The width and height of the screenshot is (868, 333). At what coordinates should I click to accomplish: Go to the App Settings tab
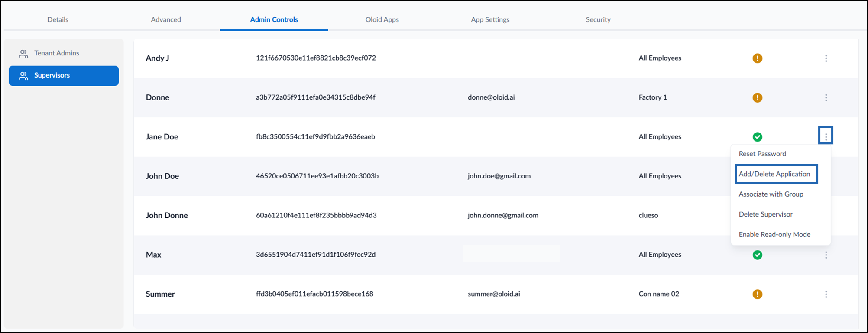(490, 19)
